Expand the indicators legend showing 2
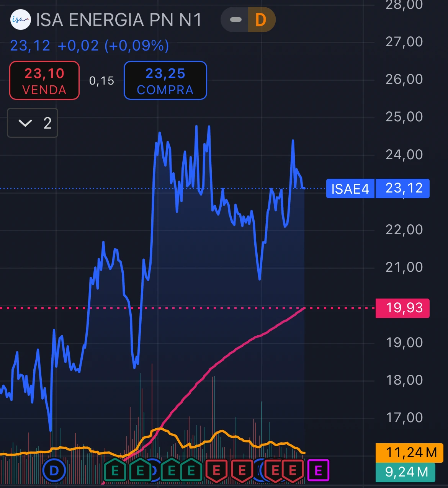The width and height of the screenshot is (448, 488). (33, 123)
